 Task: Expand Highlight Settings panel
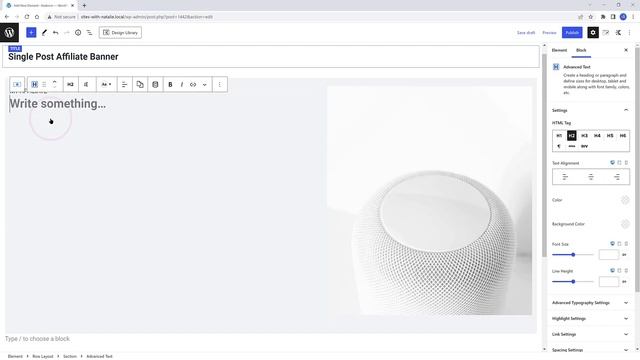pyautogui.click(x=590, y=319)
